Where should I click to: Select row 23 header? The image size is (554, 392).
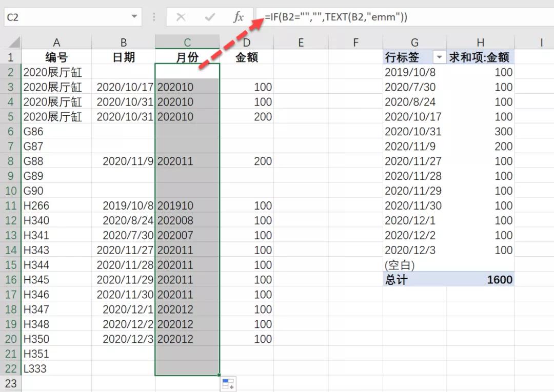click(10, 383)
